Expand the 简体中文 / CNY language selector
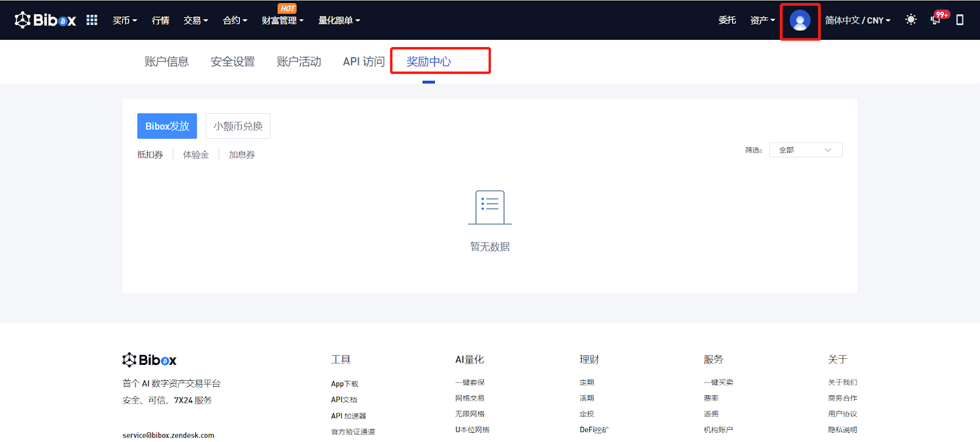This screenshot has height=442, width=980. point(858,20)
